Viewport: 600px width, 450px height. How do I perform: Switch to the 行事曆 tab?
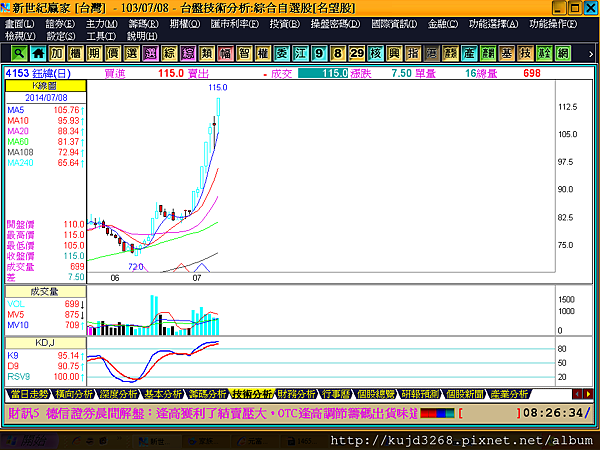pos(336,394)
